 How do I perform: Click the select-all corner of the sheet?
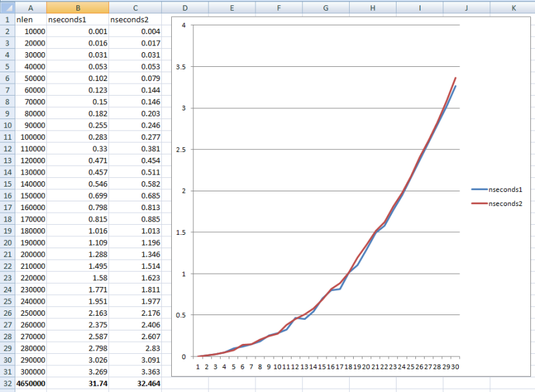click(x=7, y=7)
